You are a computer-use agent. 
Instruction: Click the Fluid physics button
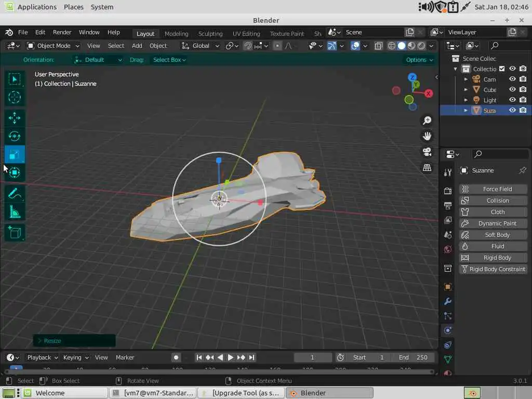coord(493,246)
